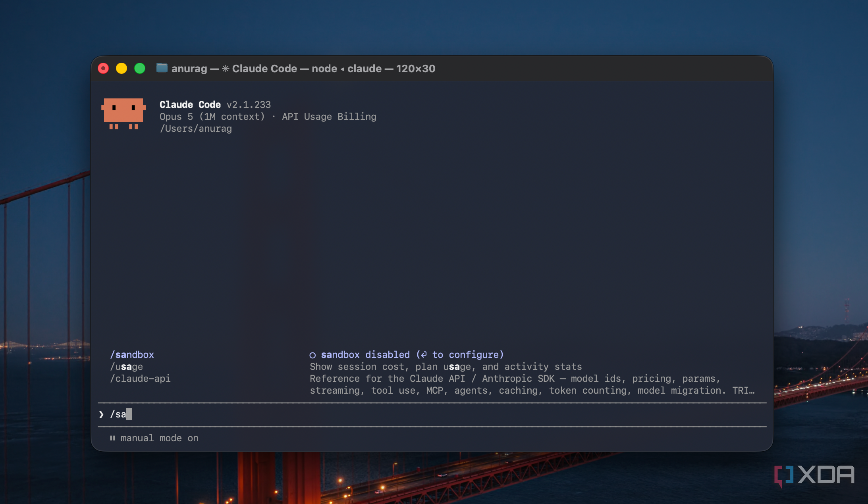Click 'Show session cost, plan usage, and activity stats'
This screenshot has width=868, height=504.
[446, 367]
